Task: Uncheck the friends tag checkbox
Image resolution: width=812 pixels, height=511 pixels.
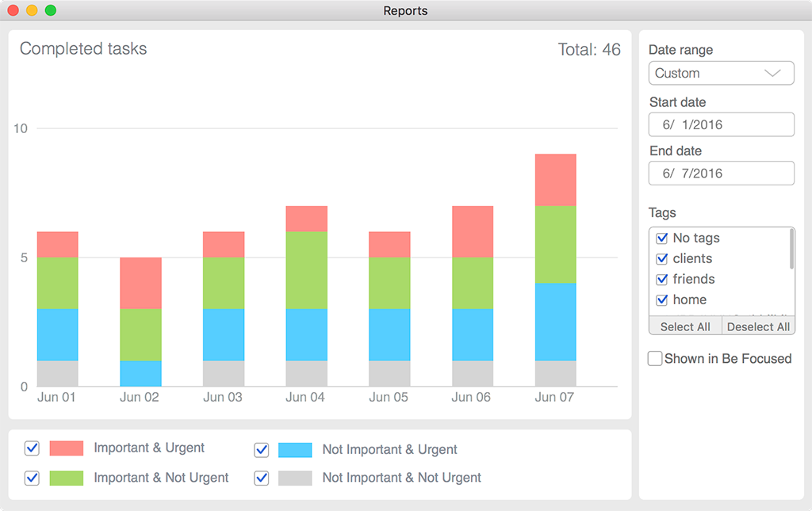Action: tap(662, 279)
